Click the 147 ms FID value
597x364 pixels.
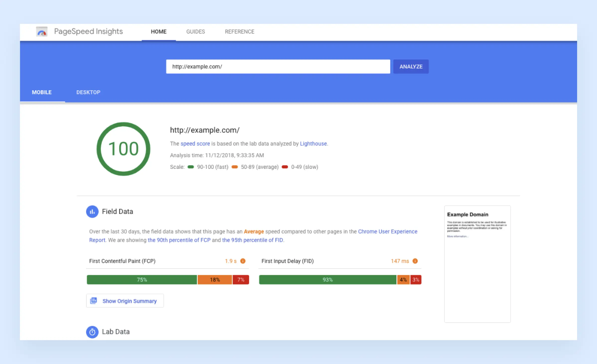[x=400, y=261]
